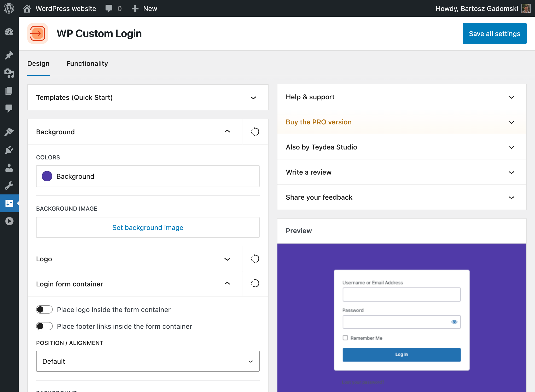The image size is (535, 392).
Task: Click the Set background image link
Action: click(148, 227)
